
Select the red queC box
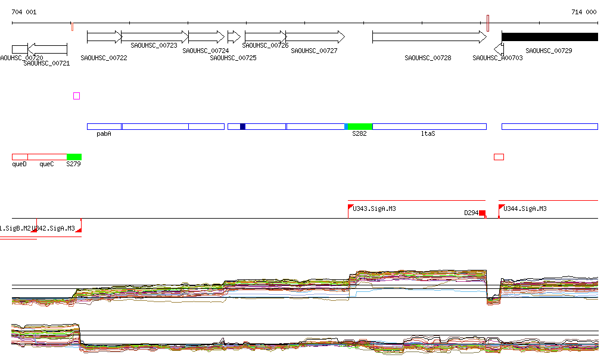click(x=47, y=157)
